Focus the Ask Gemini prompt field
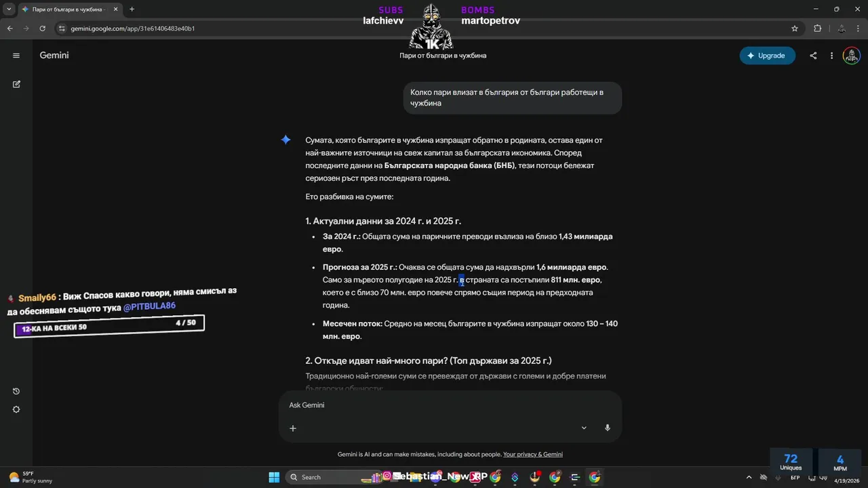This screenshot has width=868, height=488. (x=450, y=405)
